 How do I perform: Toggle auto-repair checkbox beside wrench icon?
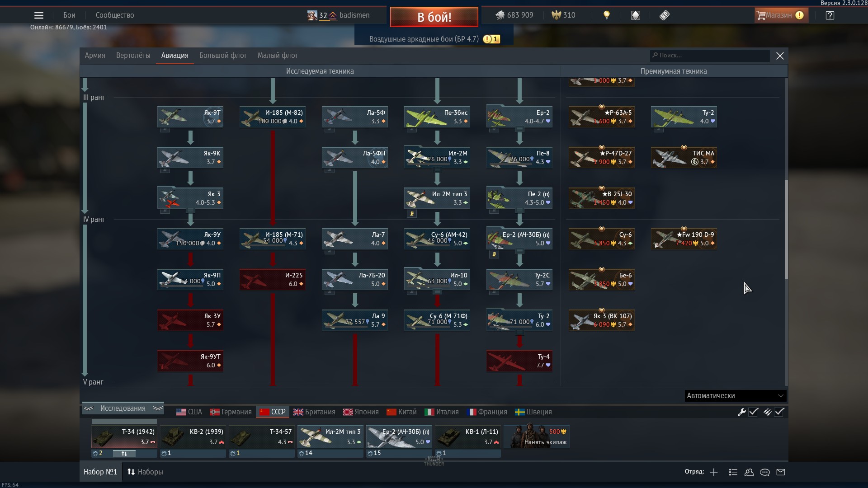[753, 412]
